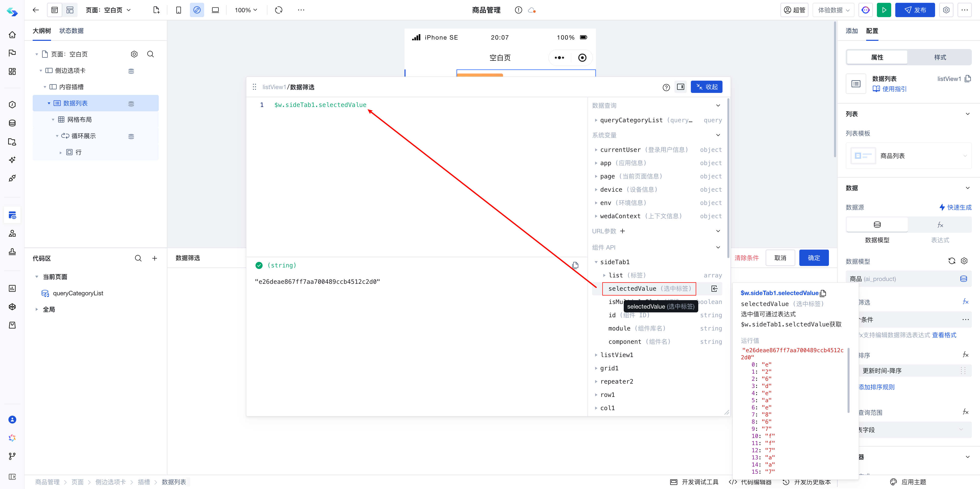Image resolution: width=980 pixels, height=489 pixels.
Task: Open the outline tree layout icon
Action: [x=55, y=10]
